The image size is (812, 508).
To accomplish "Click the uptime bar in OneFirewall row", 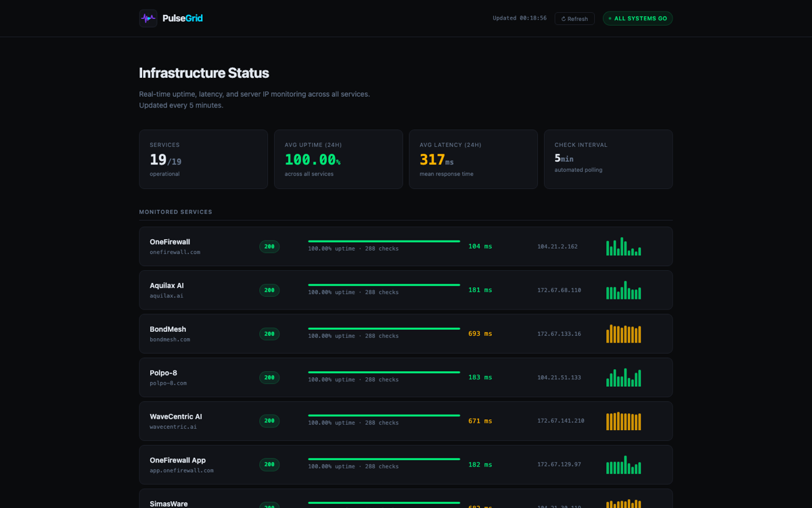I will (x=384, y=241).
